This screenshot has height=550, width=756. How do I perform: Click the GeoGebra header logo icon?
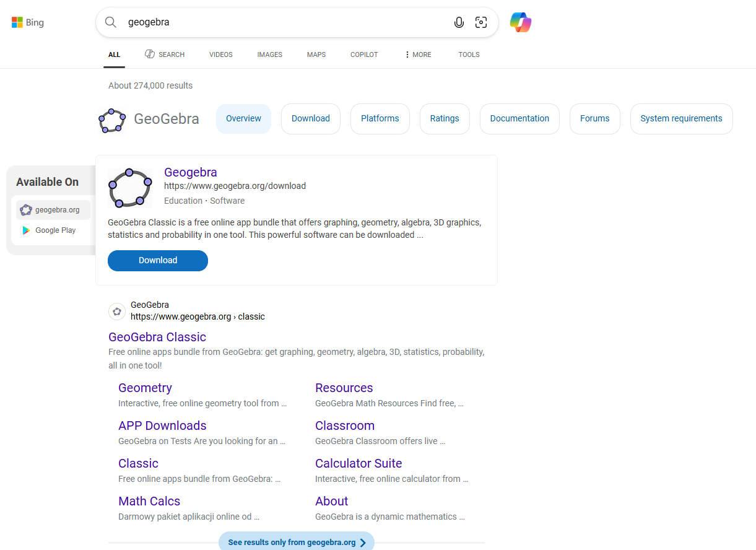click(x=112, y=120)
